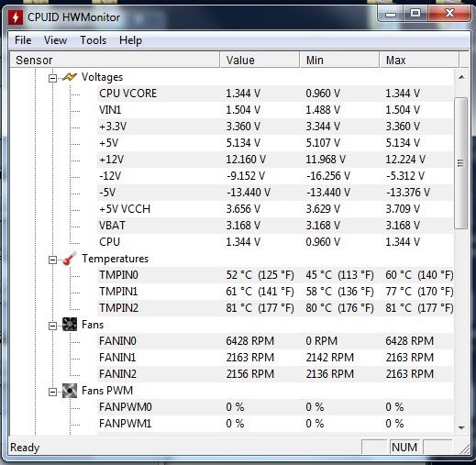This screenshot has height=465, width=476.
Task: Click the 6428 RPM value for FANIN0
Action: coord(249,341)
